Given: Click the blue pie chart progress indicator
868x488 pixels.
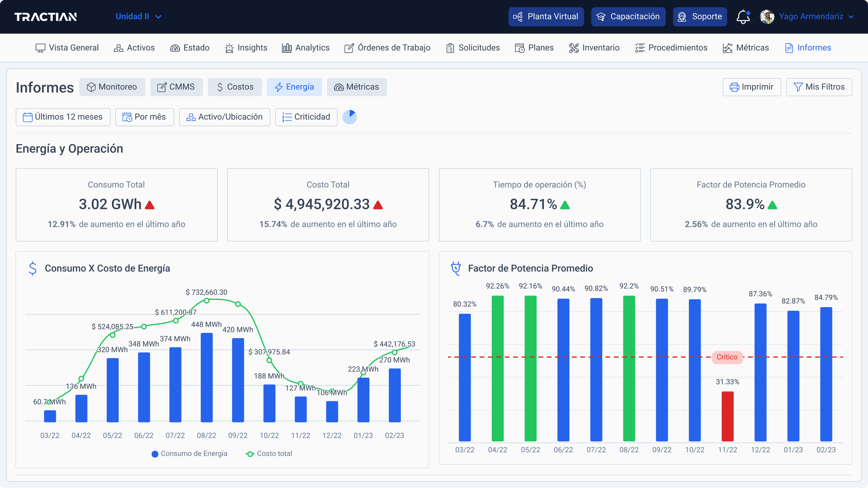Looking at the screenshot, I should coord(350,117).
